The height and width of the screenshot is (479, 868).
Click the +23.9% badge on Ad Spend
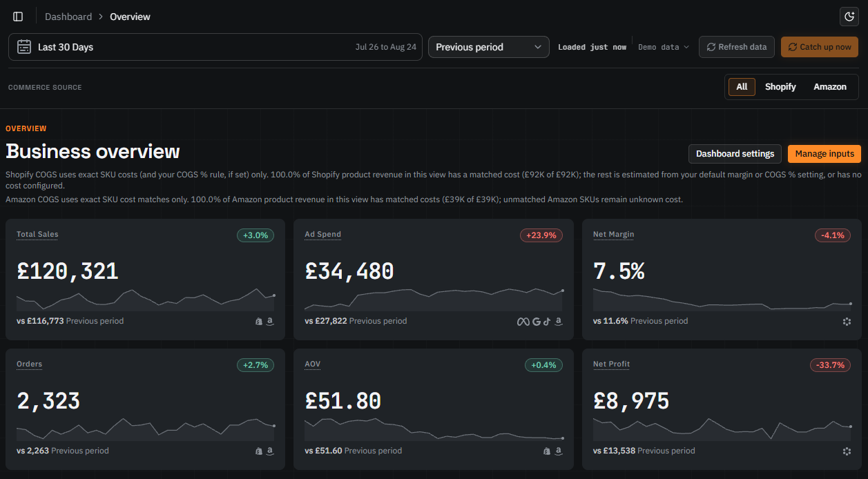(541, 235)
